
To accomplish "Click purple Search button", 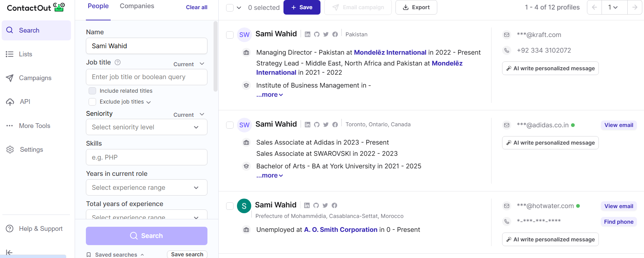I will pyautogui.click(x=147, y=236).
